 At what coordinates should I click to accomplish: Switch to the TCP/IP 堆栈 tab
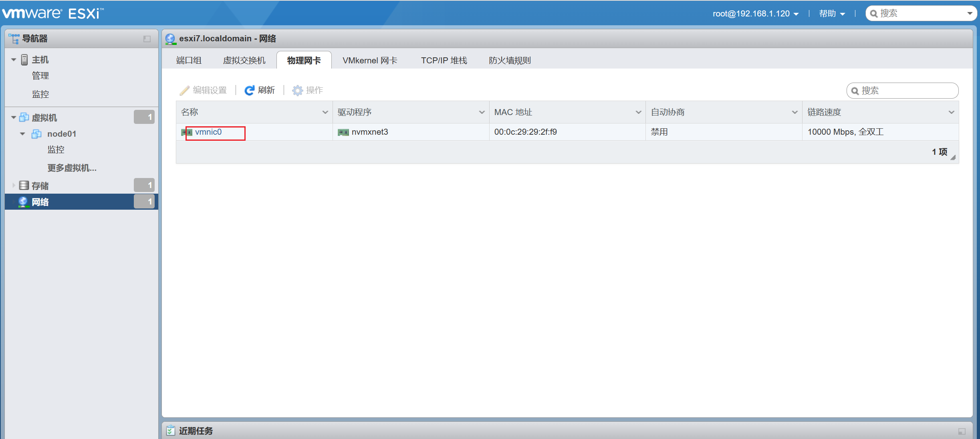point(444,60)
